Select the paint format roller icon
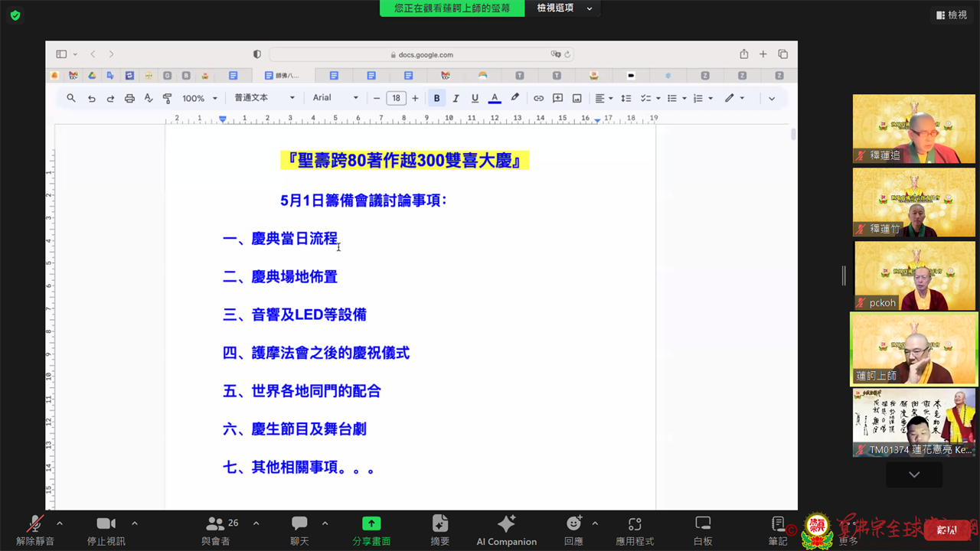This screenshot has height=551, width=980. tap(167, 98)
